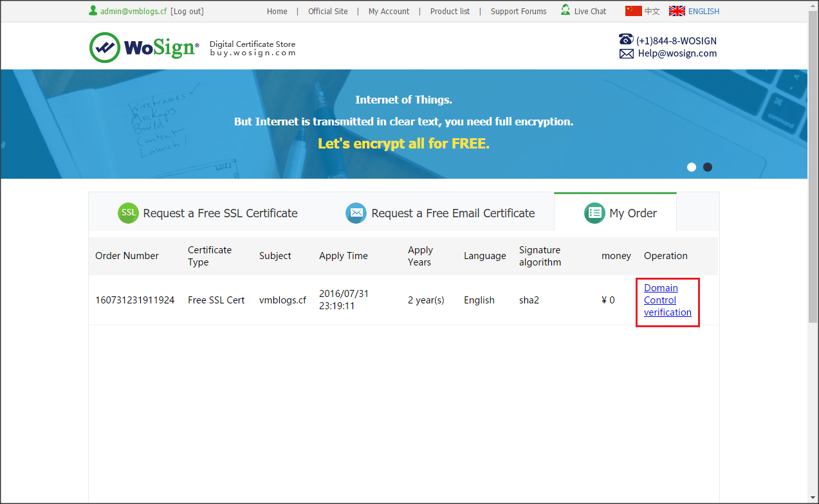Click the blue email envelope icon

[356, 213]
